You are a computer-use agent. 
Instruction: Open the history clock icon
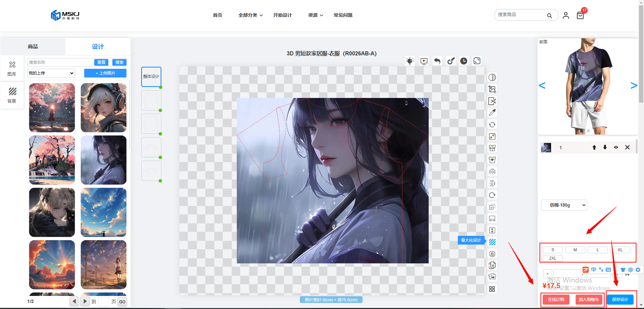point(464,61)
